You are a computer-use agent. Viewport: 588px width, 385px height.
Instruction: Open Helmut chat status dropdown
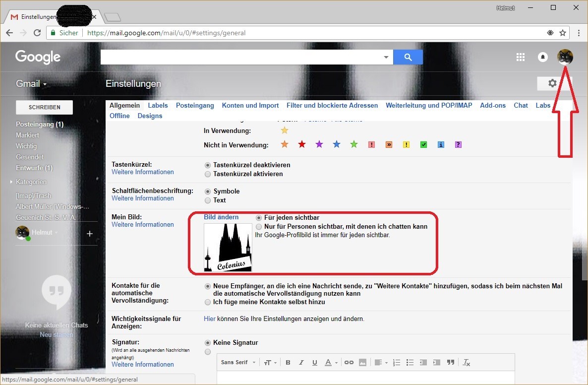[x=56, y=233]
